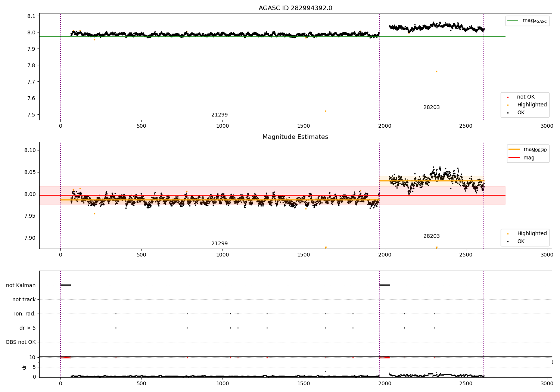
Task: Click the orange mag OBSID legend line
Action: click(514, 149)
